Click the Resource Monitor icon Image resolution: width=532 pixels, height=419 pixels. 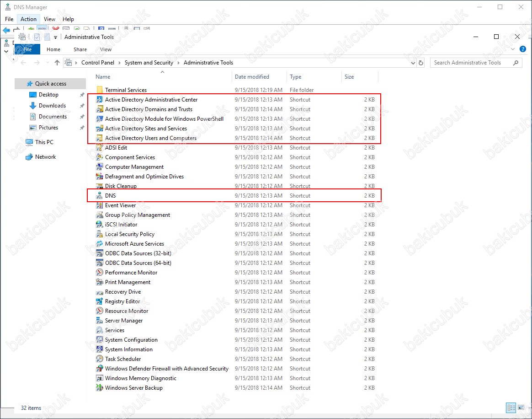[x=100, y=311]
